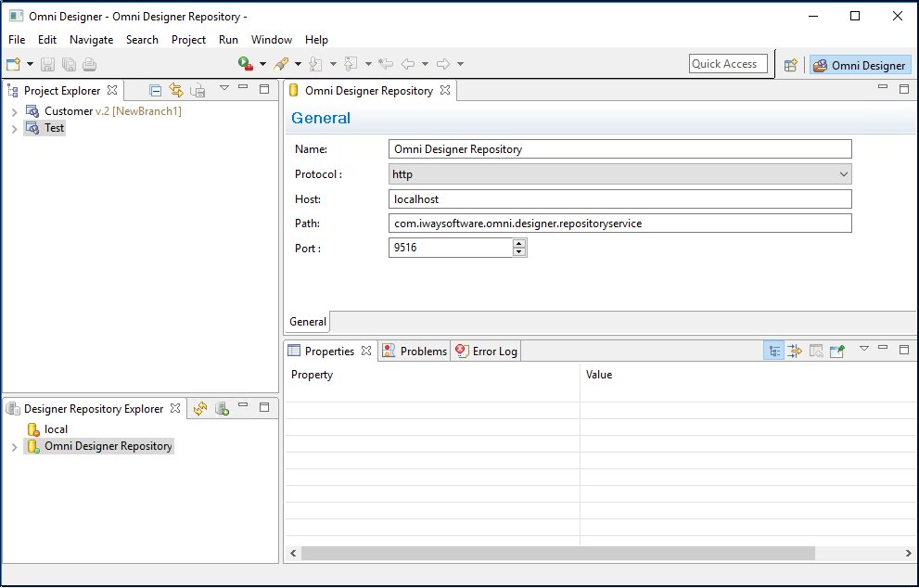The height and width of the screenshot is (588, 919).
Task: Click the Search flashlight toolbar icon
Action: [x=281, y=63]
